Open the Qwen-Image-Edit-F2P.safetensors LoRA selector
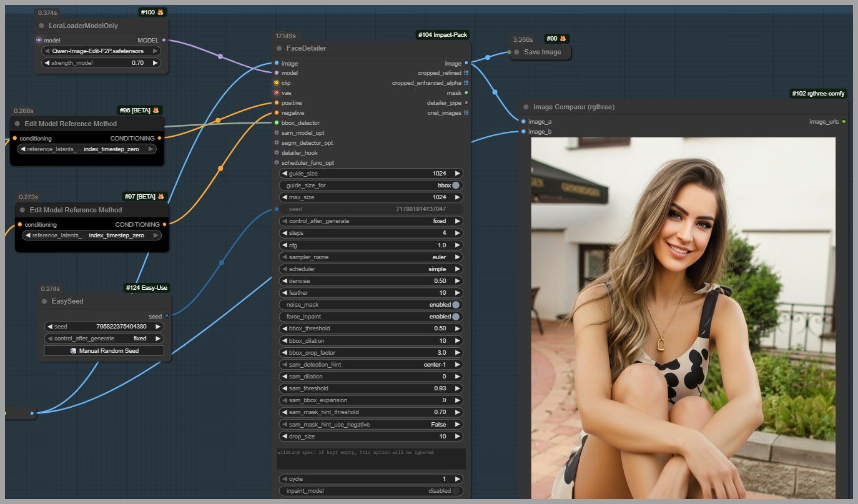This screenshot has width=858, height=504. click(x=101, y=51)
